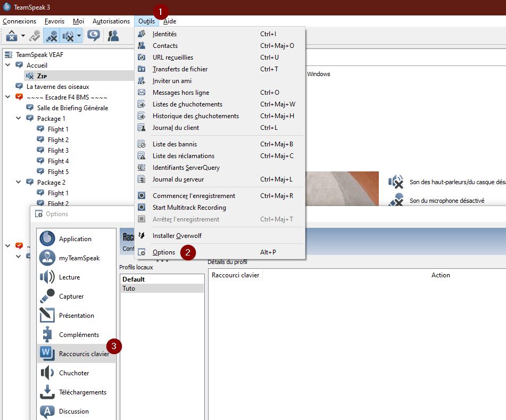Screen dimensions: 506x420
Task: Open dropdown arrow next to speaker mute
Action: 79,36
